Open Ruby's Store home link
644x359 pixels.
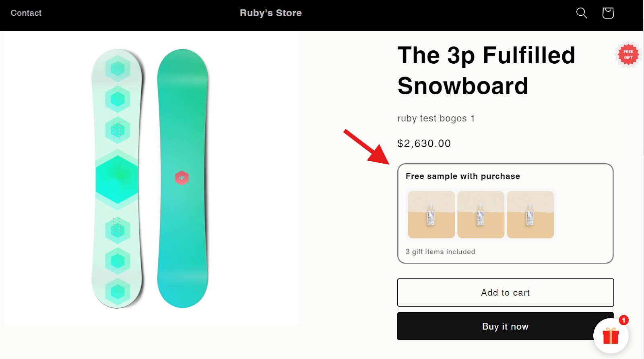[x=270, y=13]
